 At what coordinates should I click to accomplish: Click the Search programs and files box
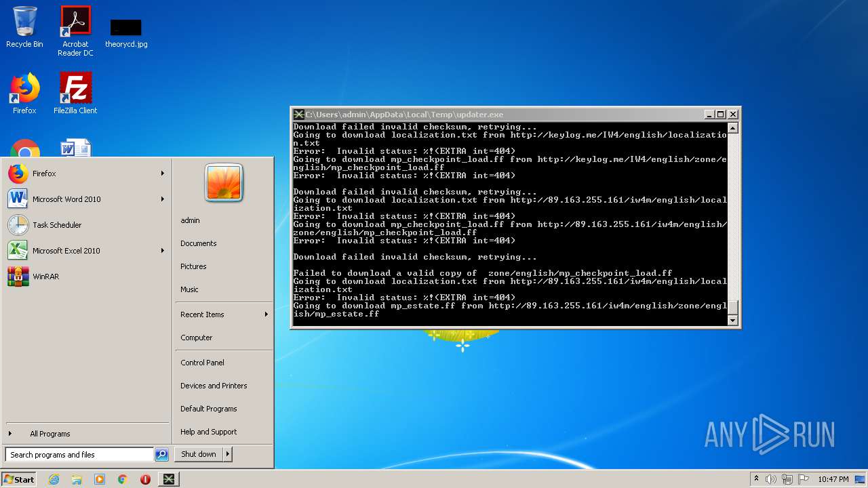pos(79,455)
